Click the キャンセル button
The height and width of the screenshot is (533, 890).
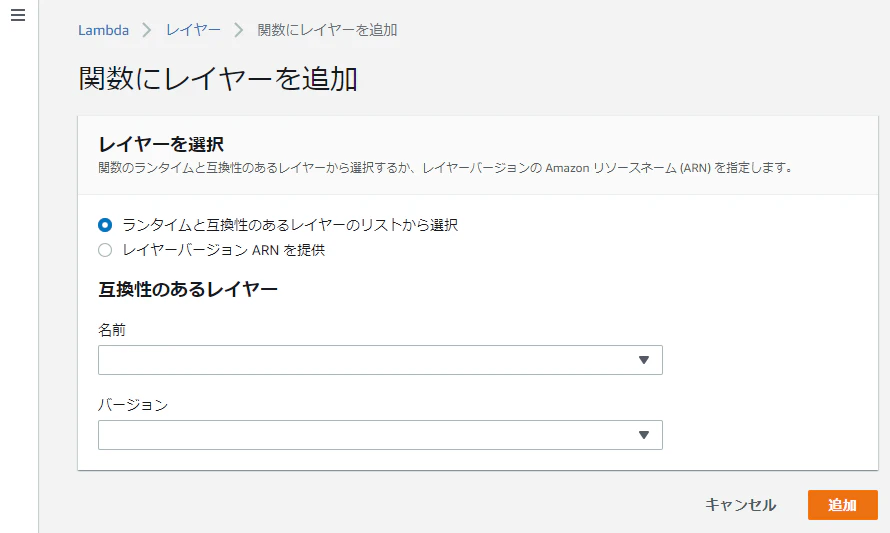[740, 505]
